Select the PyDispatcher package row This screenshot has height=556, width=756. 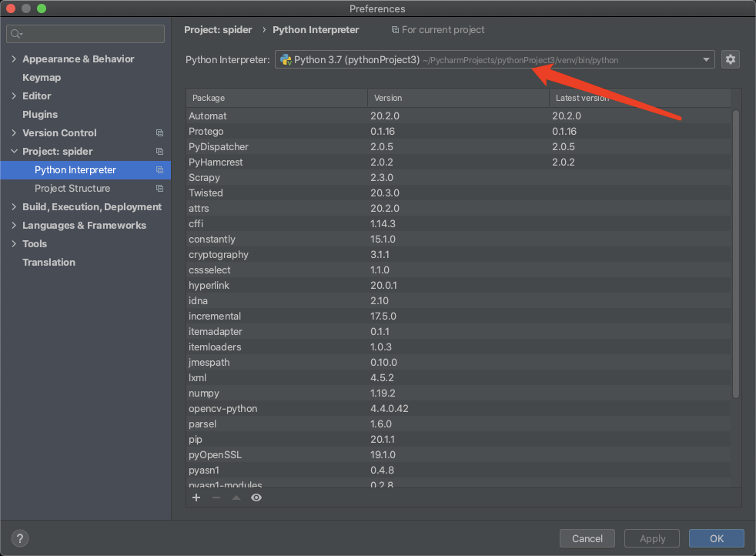click(x=459, y=146)
